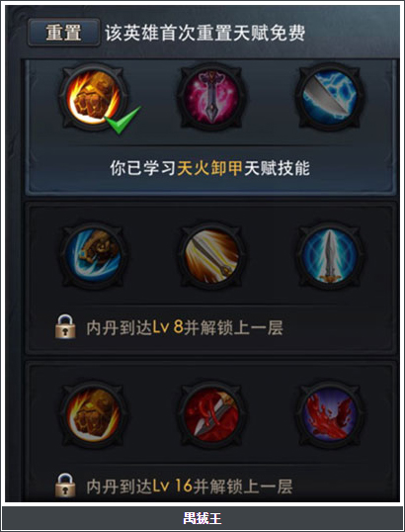Choose the golden slashing sword talent

211,256
